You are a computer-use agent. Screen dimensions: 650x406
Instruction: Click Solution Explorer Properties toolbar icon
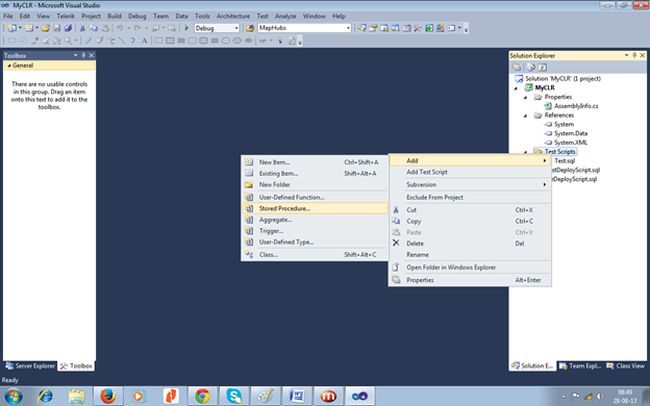click(517, 67)
